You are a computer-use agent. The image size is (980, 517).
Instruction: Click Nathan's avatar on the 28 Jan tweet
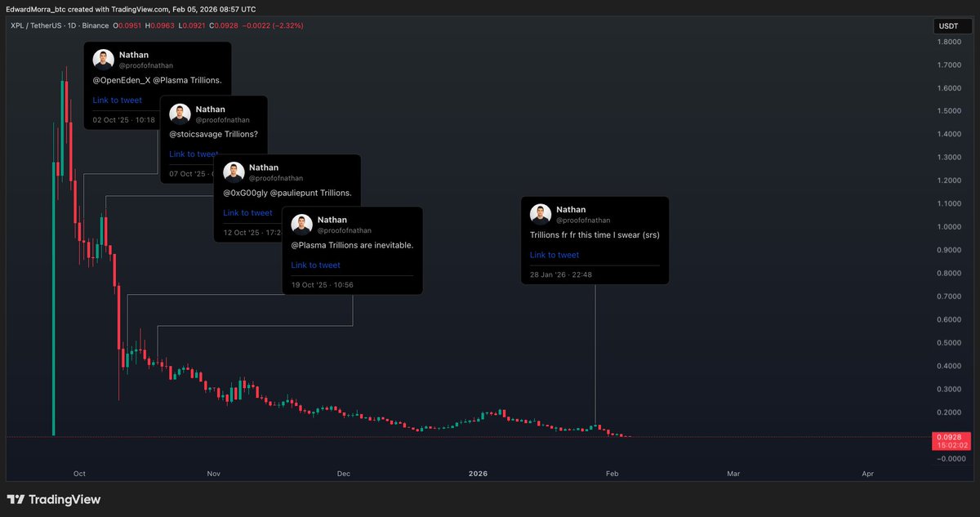[540, 212]
